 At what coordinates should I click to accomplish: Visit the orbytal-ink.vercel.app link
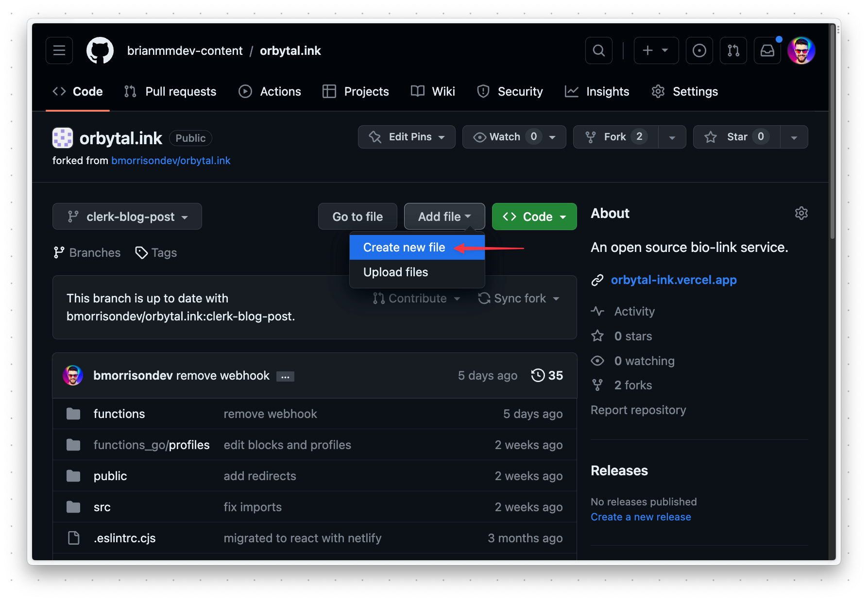click(673, 280)
